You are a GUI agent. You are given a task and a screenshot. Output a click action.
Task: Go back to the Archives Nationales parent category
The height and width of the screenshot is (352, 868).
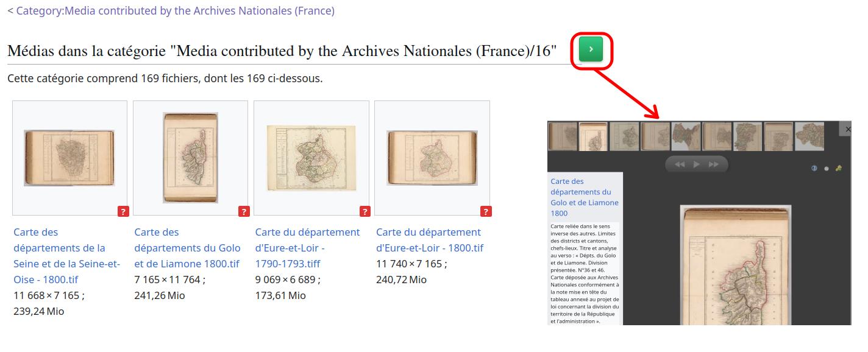175,11
